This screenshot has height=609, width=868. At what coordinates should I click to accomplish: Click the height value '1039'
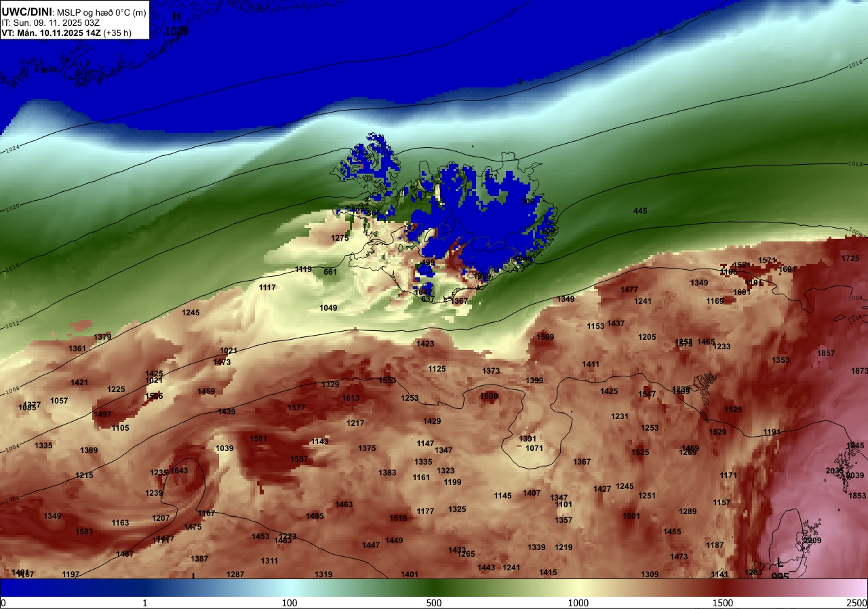224,448
